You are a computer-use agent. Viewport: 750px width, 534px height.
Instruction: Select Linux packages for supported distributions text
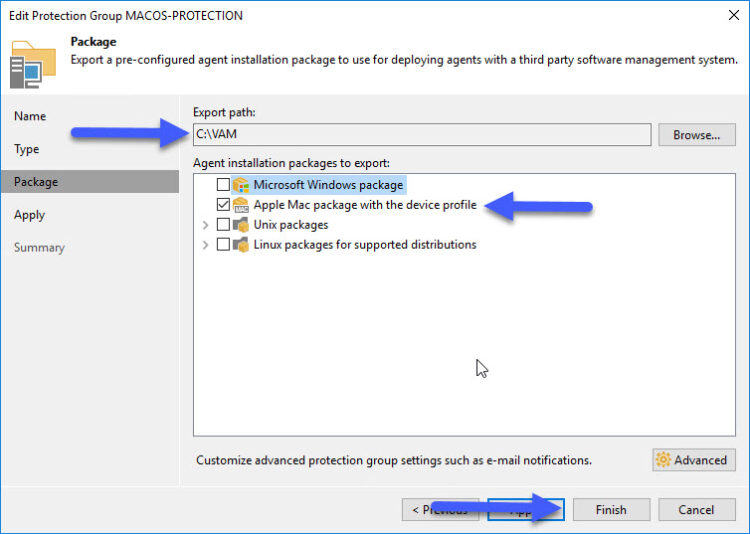pyautogui.click(x=365, y=245)
